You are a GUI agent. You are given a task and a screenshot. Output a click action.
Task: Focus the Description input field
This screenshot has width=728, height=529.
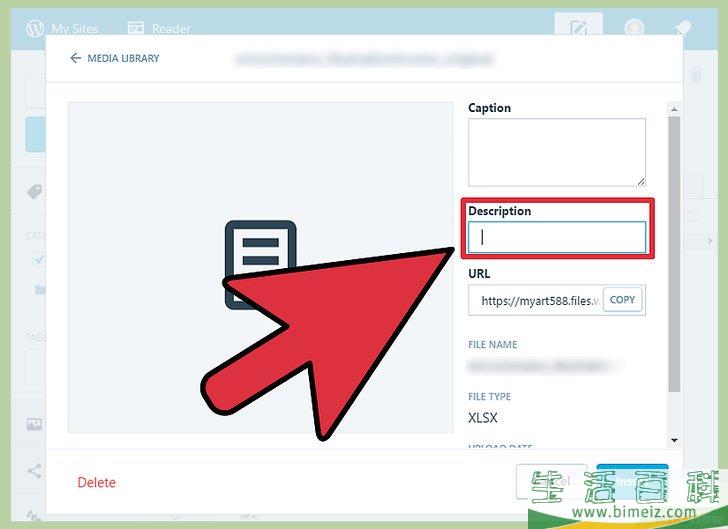[557, 237]
